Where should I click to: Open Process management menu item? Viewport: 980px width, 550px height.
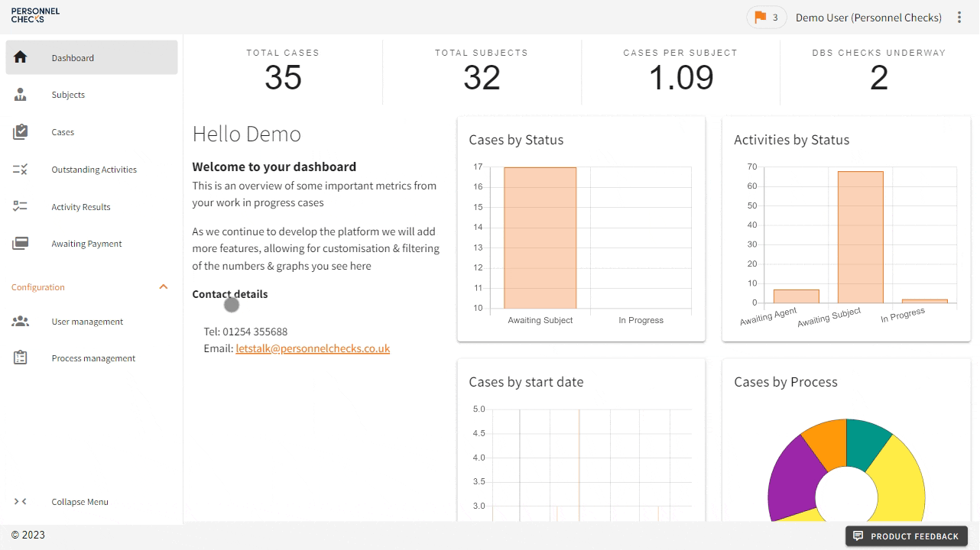coord(92,358)
